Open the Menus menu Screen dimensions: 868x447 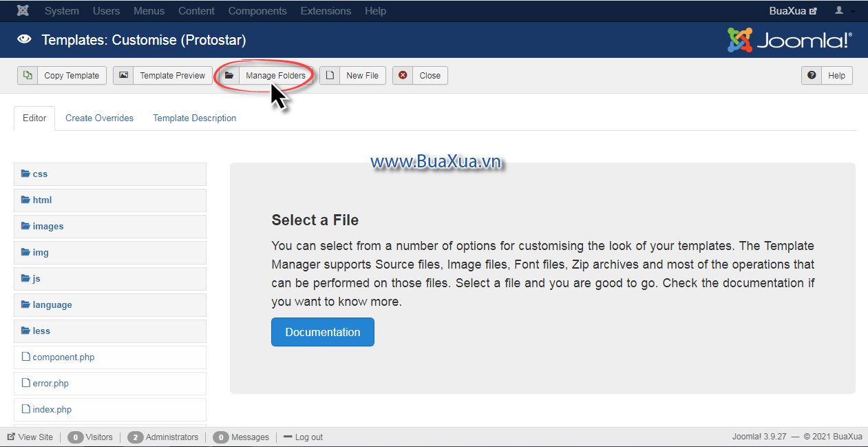tap(149, 11)
